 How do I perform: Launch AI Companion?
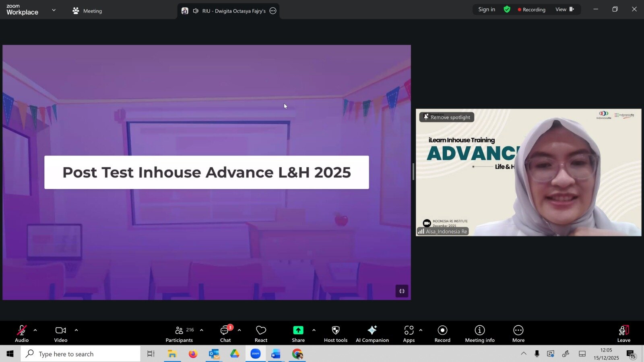372,333
